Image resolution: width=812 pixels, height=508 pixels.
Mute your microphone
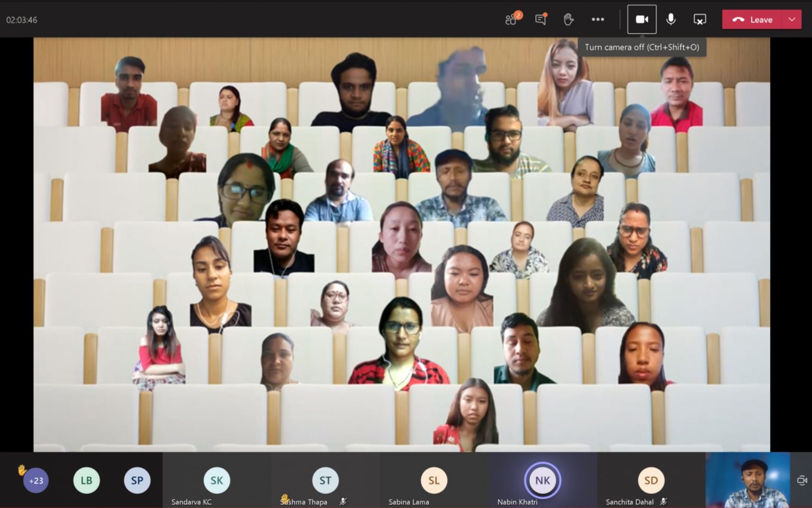point(670,20)
